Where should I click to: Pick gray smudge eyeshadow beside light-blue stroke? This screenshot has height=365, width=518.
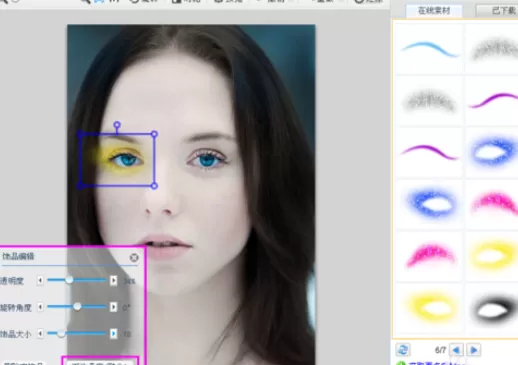pyautogui.click(x=493, y=49)
